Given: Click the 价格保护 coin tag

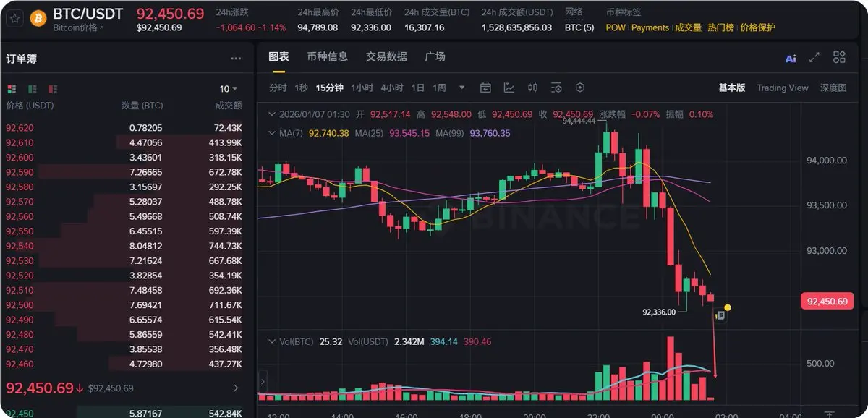Looking at the screenshot, I should (x=758, y=27).
